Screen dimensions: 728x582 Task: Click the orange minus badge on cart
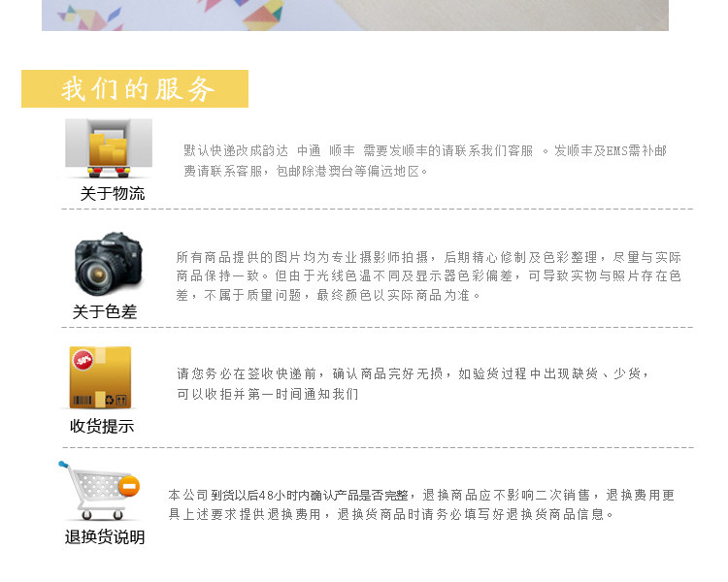click(129, 486)
